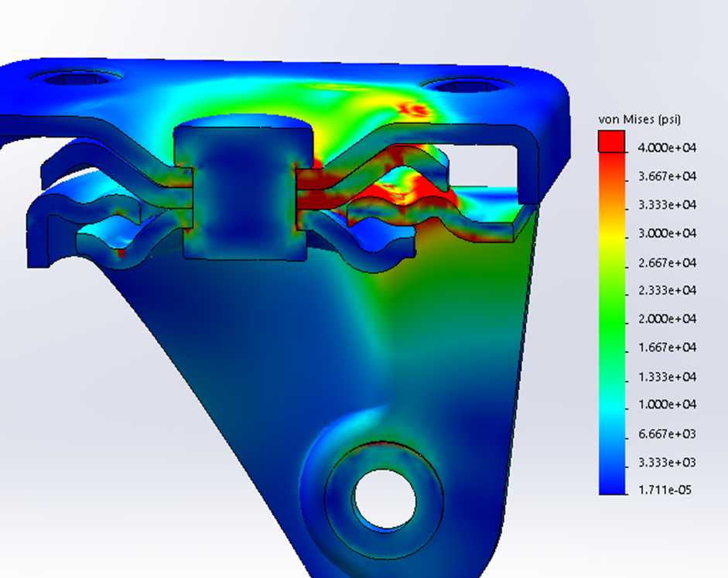
Task: Select the 3.667e+04 legend label
Action: pyautogui.click(x=667, y=176)
